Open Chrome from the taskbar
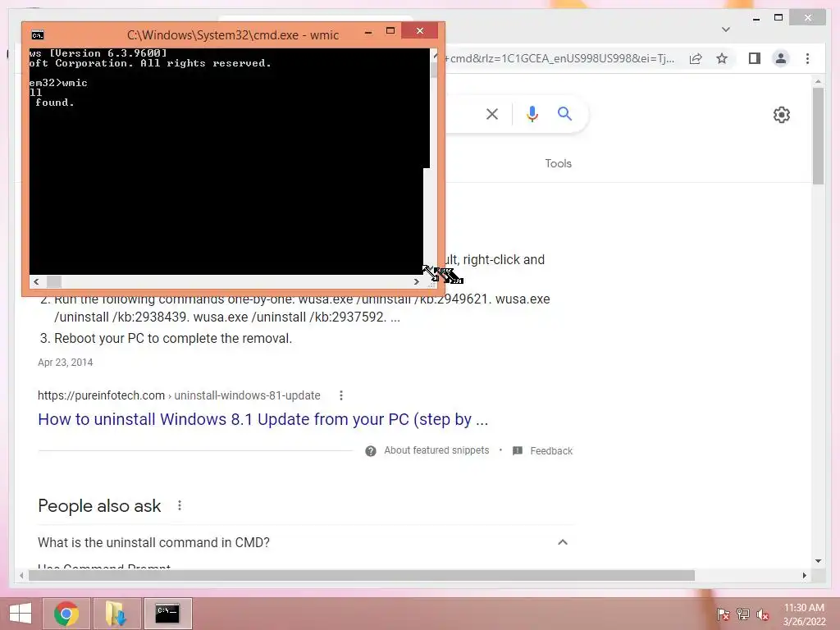This screenshot has height=630, width=840. click(66, 614)
